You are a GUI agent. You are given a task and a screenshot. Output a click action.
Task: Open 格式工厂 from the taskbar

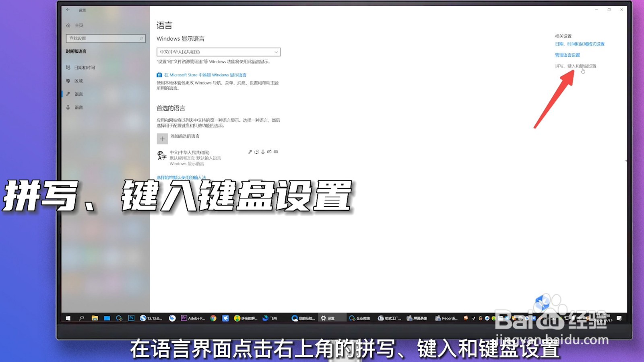[x=389, y=318]
